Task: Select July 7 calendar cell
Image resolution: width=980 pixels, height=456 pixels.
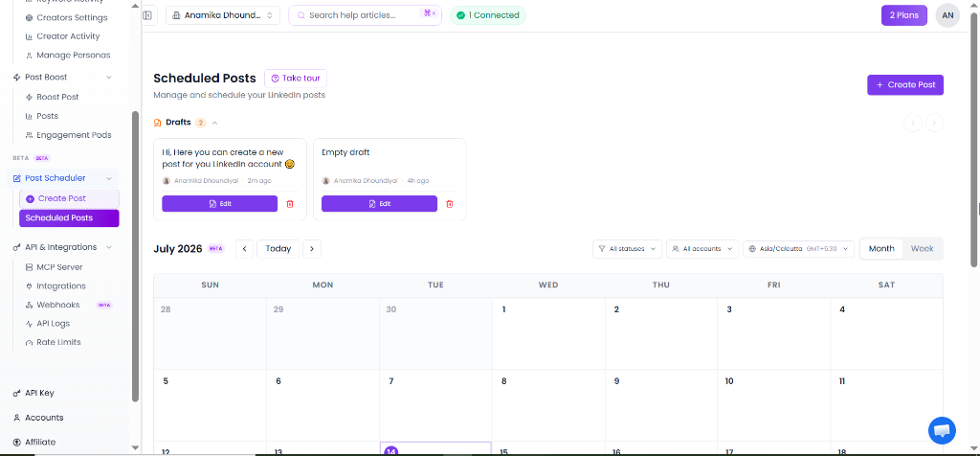Action: [x=435, y=405]
